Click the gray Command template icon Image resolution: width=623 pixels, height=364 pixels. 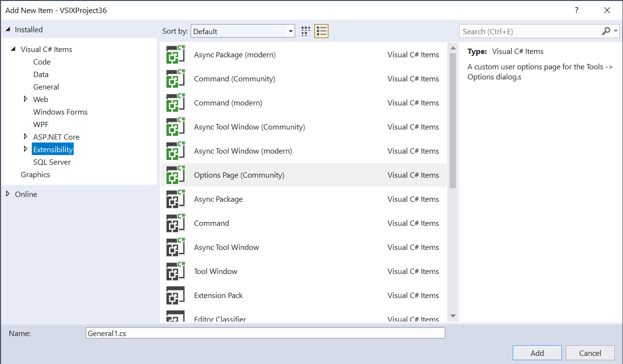coord(176,223)
